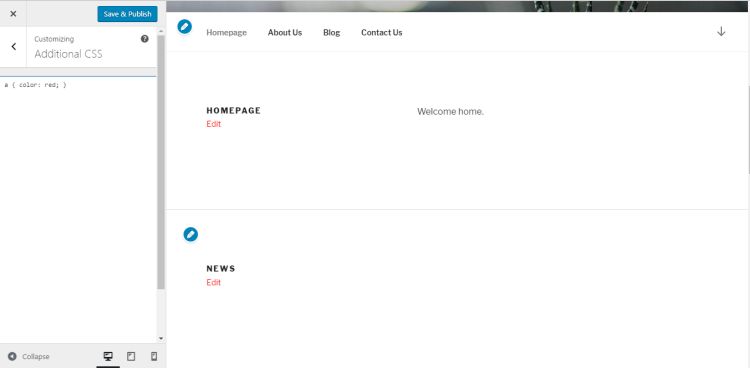
Task: Open the About Us menu item
Action: (x=285, y=33)
